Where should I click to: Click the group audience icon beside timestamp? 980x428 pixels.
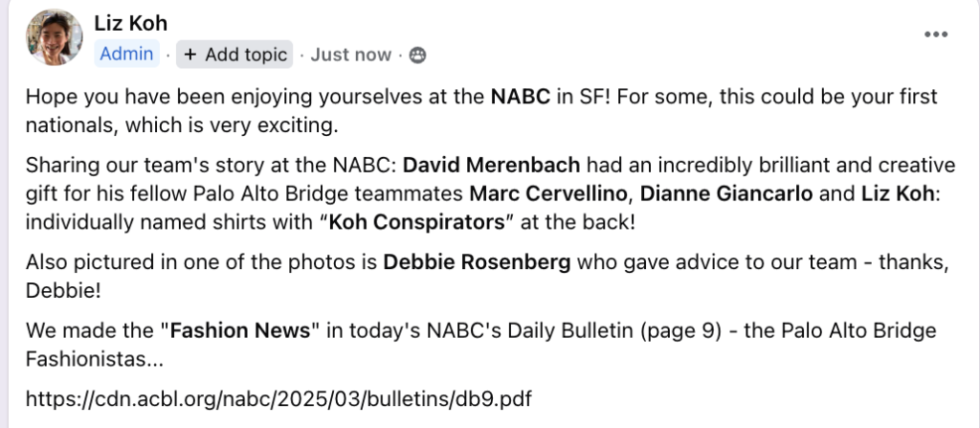pos(417,56)
